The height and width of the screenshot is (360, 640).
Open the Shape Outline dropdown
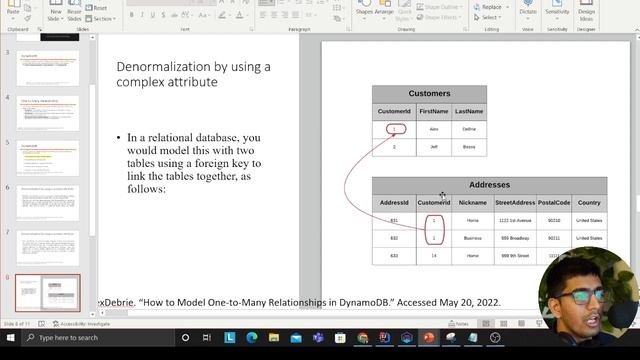click(x=440, y=7)
